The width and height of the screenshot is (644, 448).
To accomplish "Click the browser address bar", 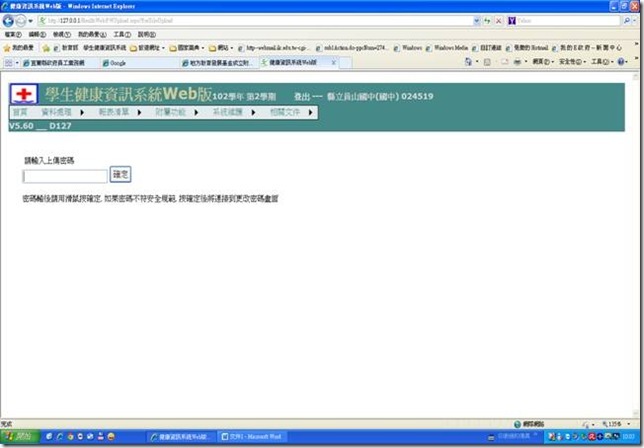I will 250,20.
